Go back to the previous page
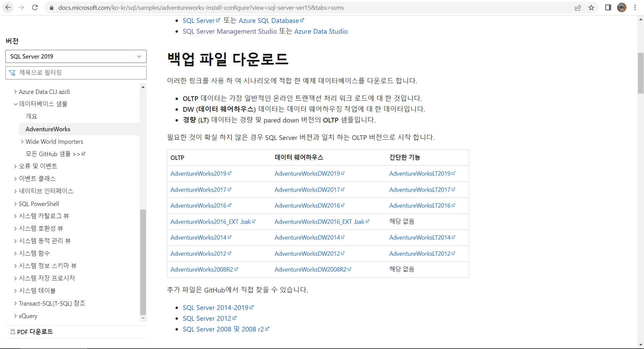644x349 pixels. [x=8, y=7]
